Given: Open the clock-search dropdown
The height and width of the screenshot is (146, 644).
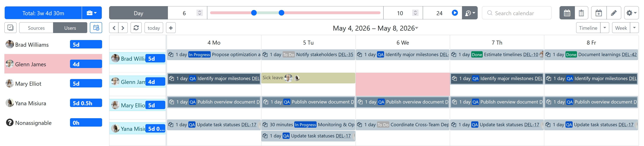Looking at the screenshot, I should pos(470,13).
